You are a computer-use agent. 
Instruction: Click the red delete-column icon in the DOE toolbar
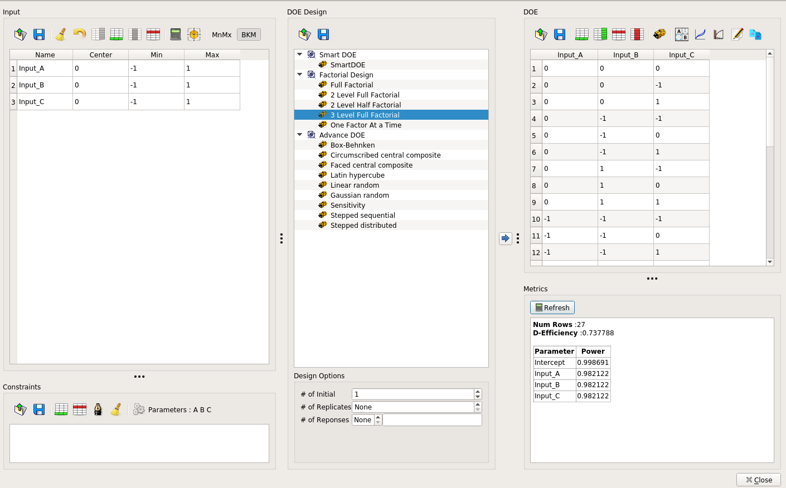pyautogui.click(x=637, y=35)
